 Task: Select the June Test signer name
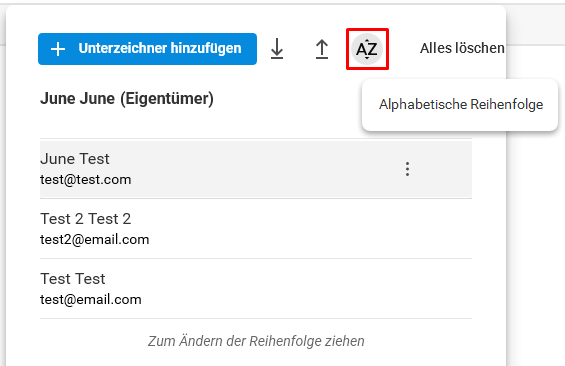(75, 159)
